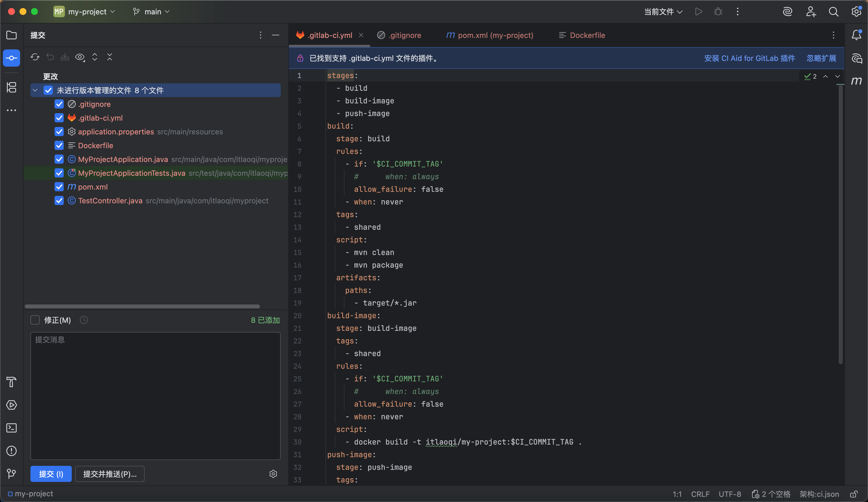
Task: Open the 当前文件 run configuration dropdown
Action: point(663,12)
